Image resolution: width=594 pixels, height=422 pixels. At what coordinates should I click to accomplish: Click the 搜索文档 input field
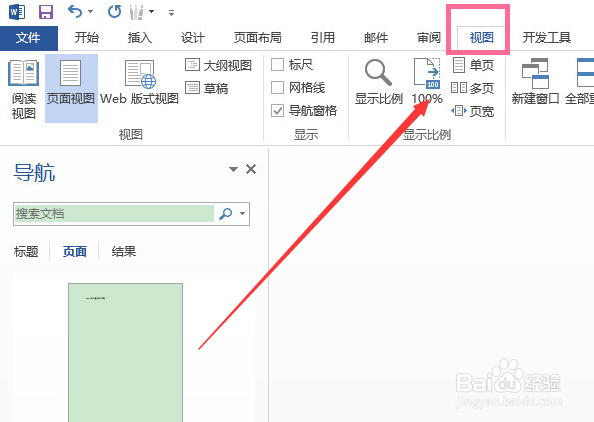pos(114,214)
